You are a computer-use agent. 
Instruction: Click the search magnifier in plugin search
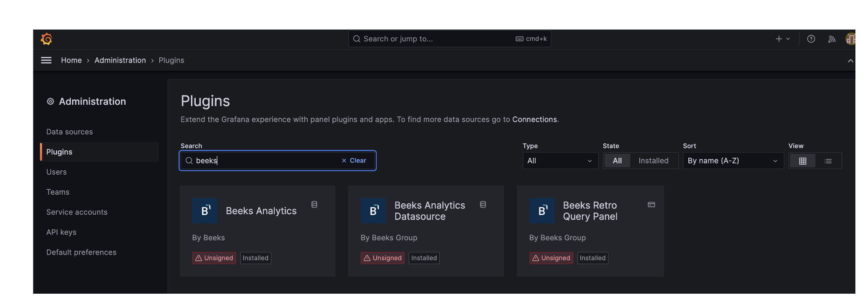189,161
